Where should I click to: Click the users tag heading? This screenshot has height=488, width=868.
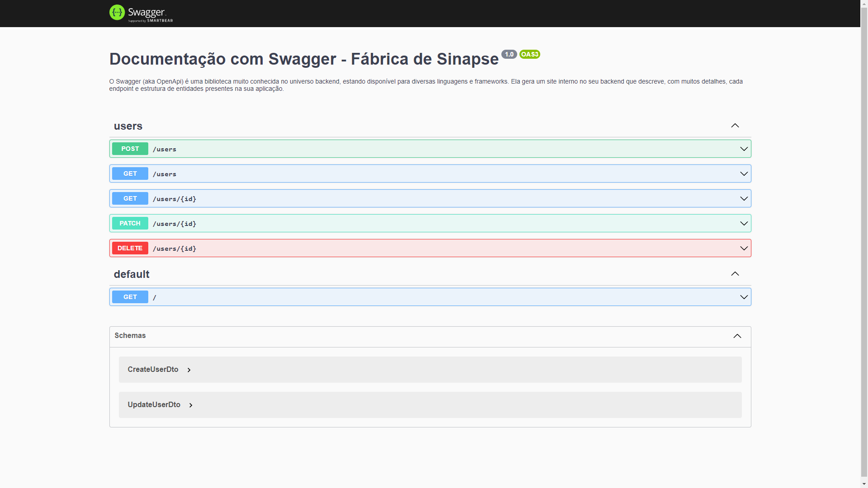(x=128, y=126)
